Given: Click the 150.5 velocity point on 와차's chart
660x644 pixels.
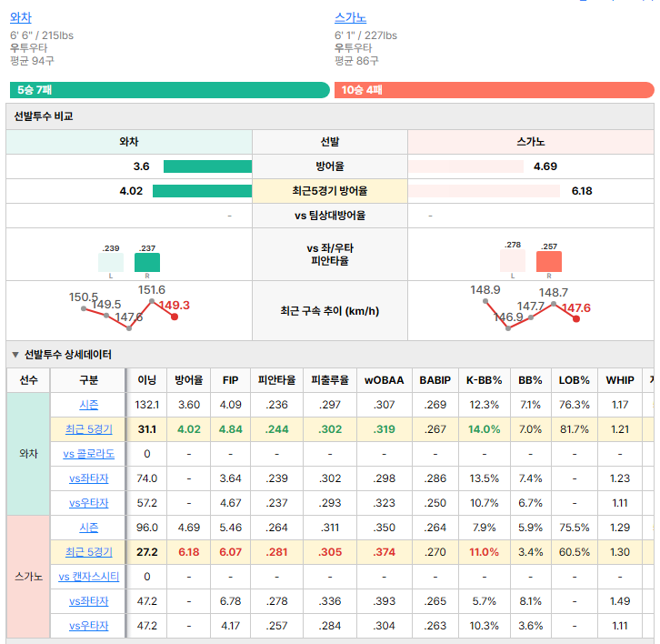Looking at the screenshot, I should click(84, 308).
